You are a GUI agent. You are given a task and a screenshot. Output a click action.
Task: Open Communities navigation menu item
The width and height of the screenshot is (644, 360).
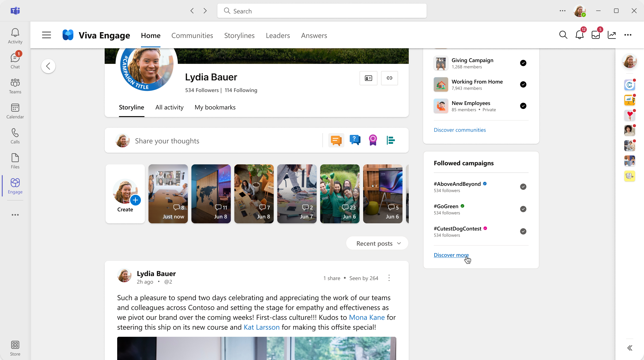point(192,35)
